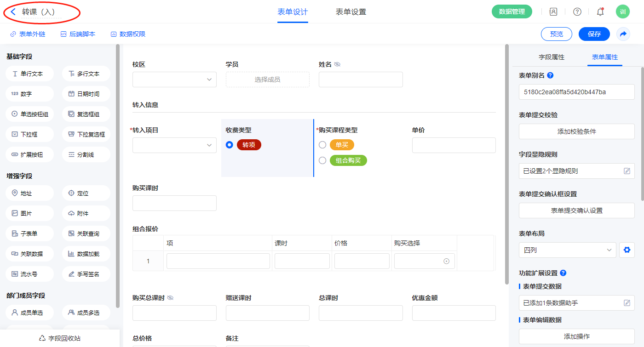Open the 表单布局 gear settings icon
This screenshot has height=347, width=644.
coord(626,250)
